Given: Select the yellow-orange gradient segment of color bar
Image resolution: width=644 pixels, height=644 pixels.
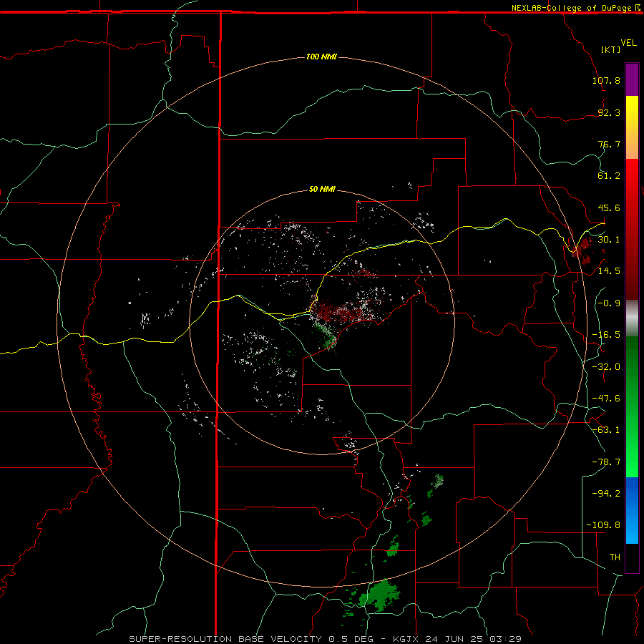Looking at the screenshot, I should [x=632, y=127].
